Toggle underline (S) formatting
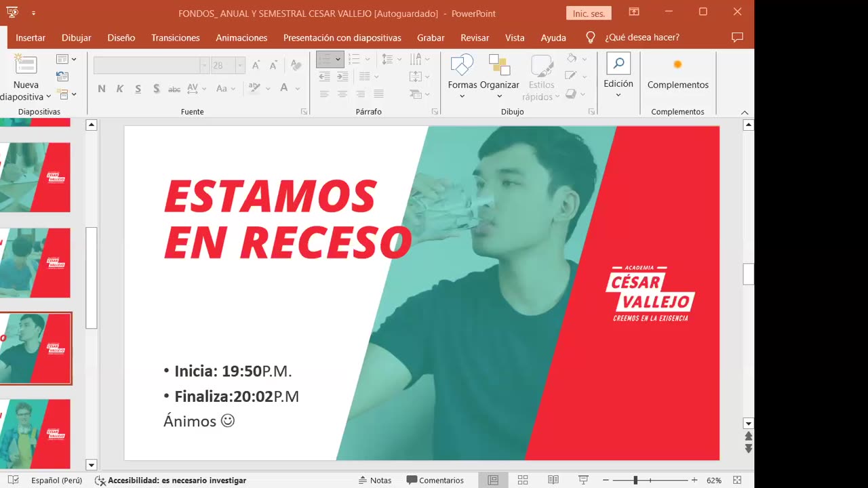This screenshot has height=488, width=868. [138, 88]
